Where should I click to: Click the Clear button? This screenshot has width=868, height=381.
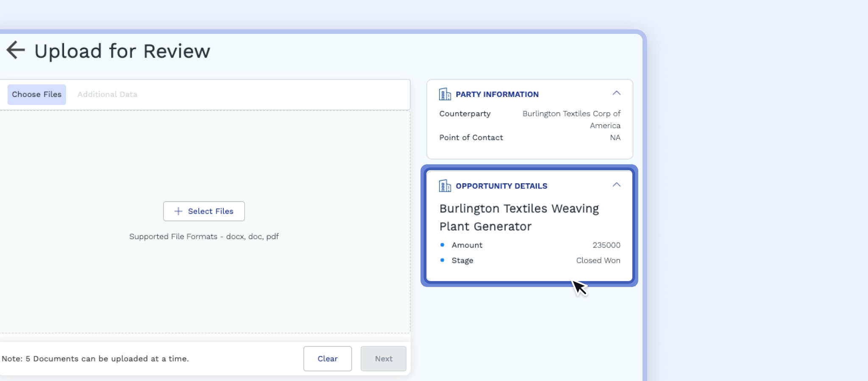pyautogui.click(x=328, y=359)
